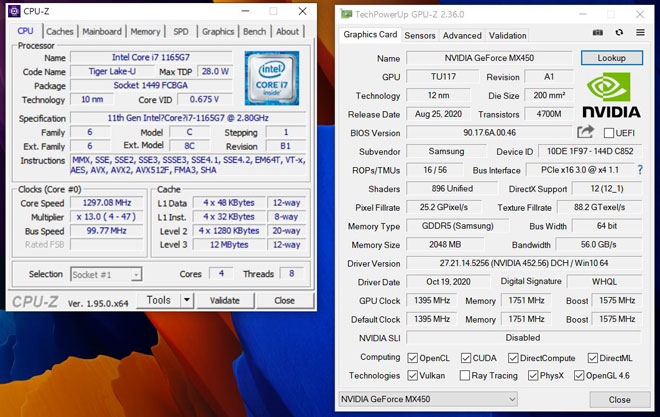Image resolution: width=660 pixels, height=417 pixels.
Task: Click the Core VID value 0.675 V
Action: click(204, 99)
